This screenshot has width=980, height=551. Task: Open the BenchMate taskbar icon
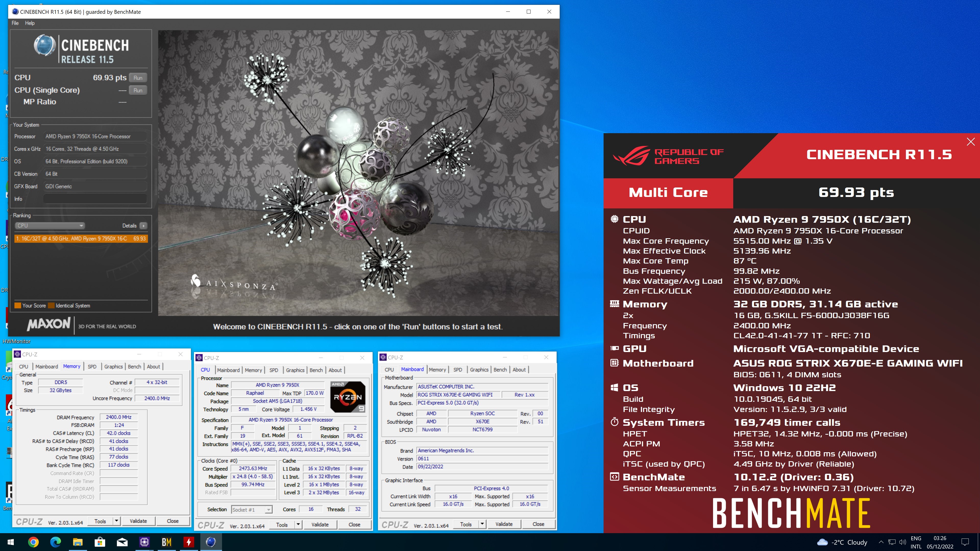166,542
